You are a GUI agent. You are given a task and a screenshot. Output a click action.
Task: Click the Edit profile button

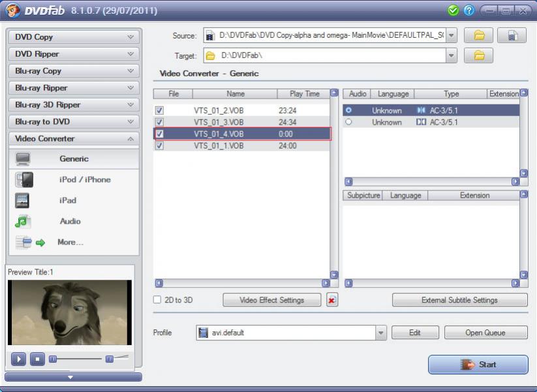(x=415, y=333)
